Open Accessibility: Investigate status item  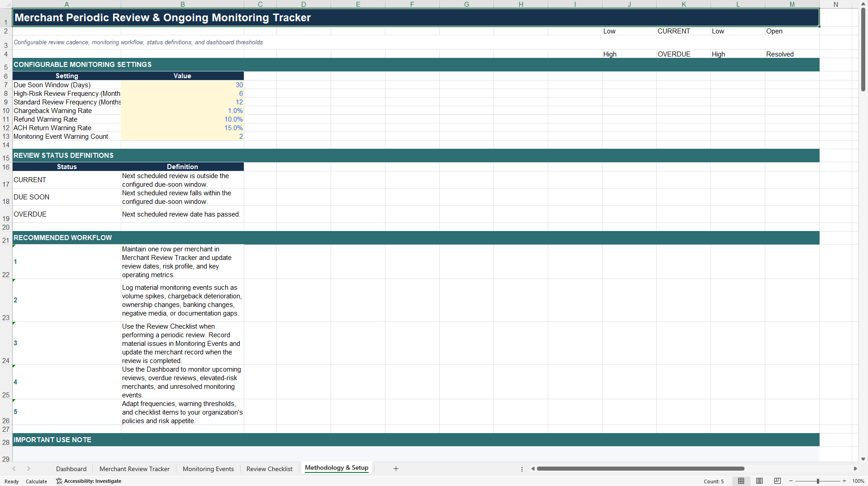[89, 481]
